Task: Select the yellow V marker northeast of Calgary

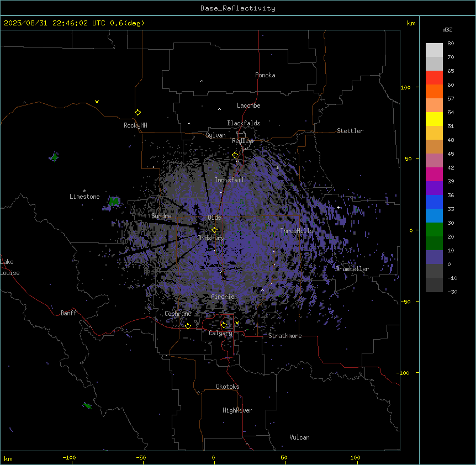Action: click(237, 323)
